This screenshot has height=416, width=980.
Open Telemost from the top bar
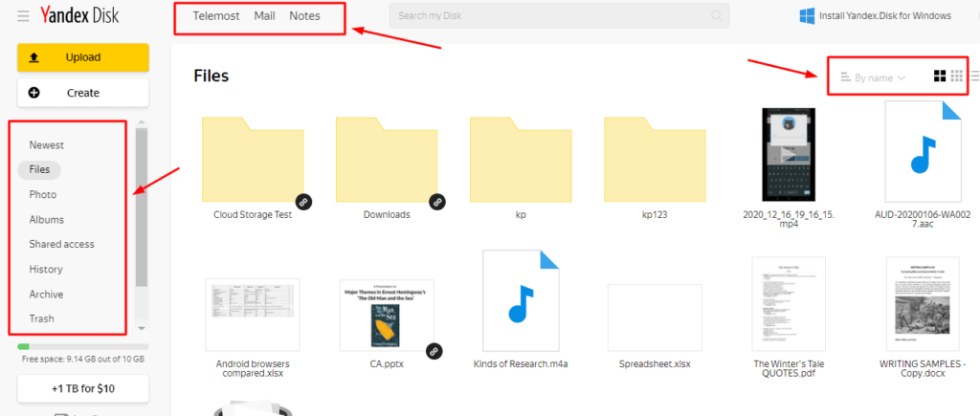point(216,16)
